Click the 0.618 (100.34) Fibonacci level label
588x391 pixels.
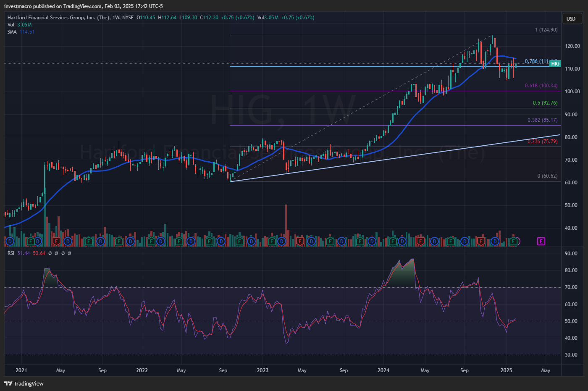pos(541,86)
